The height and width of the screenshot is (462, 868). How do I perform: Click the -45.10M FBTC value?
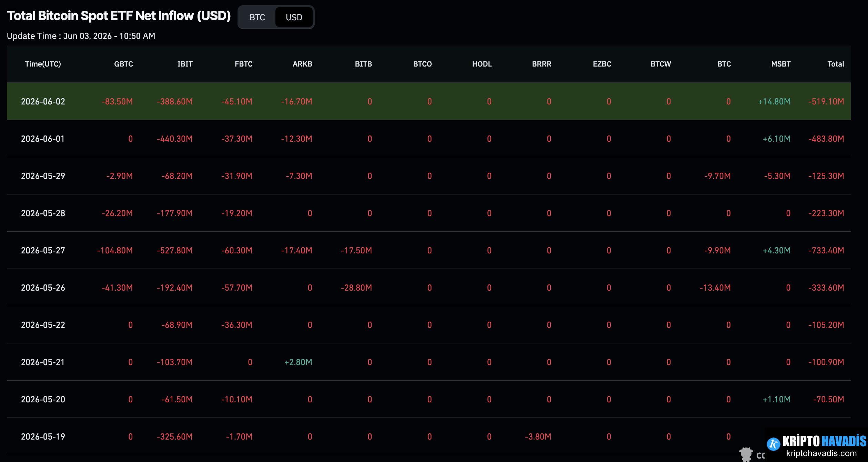pos(237,101)
